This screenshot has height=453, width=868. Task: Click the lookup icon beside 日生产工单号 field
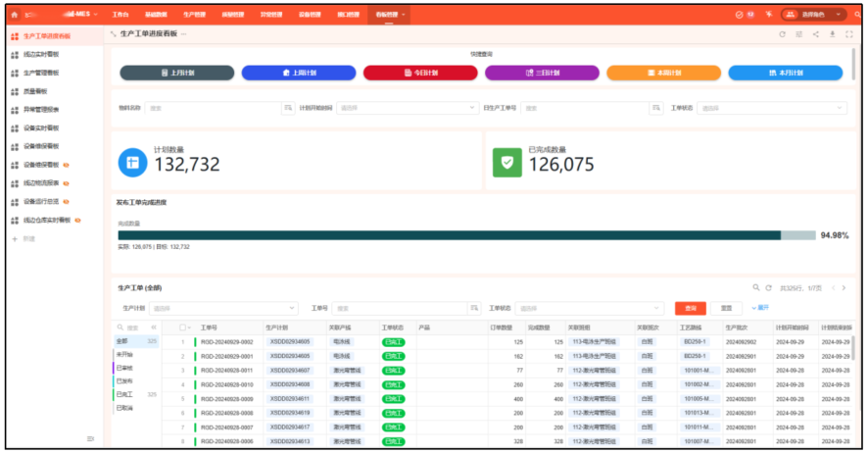(656, 108)
